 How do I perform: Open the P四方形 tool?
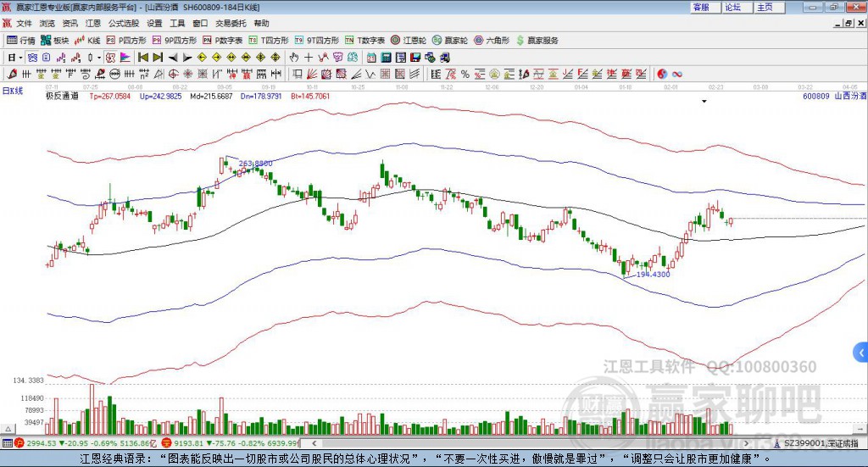click(x=126, y=41)
